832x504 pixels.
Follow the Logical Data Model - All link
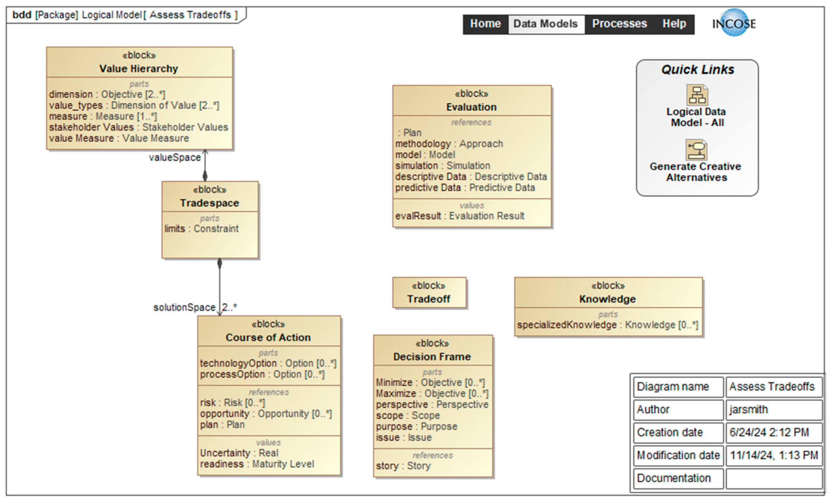[x=696, y=117]
